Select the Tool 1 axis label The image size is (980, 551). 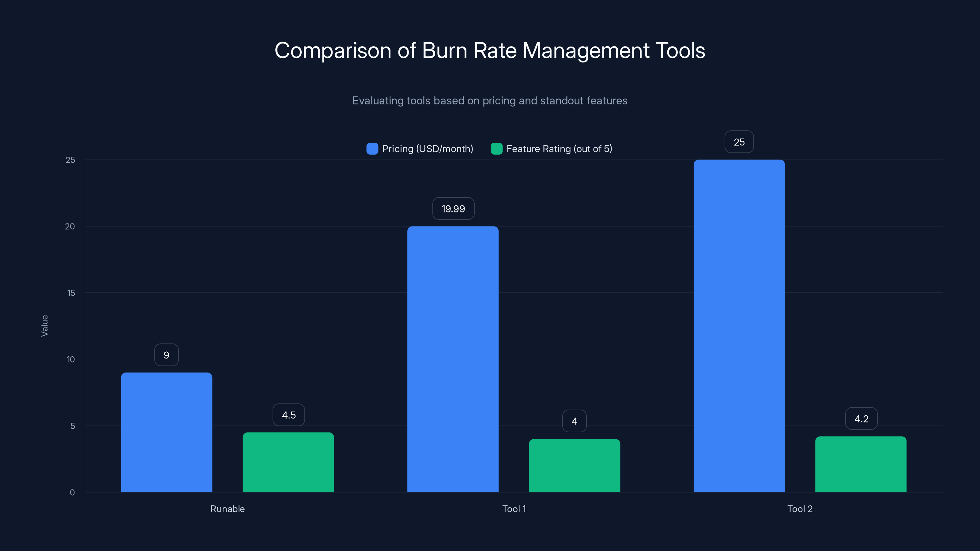click(514, 509)
